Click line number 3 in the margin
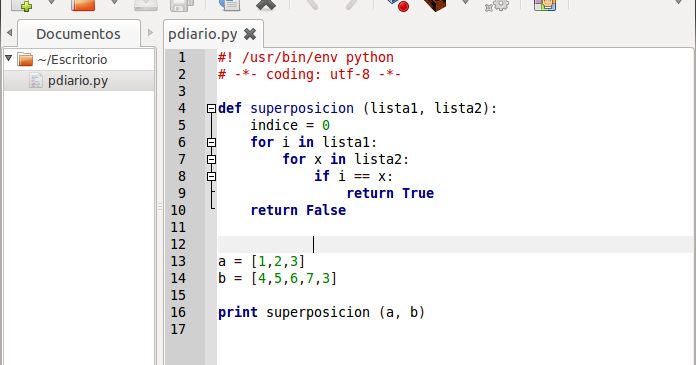 point(182,91)
